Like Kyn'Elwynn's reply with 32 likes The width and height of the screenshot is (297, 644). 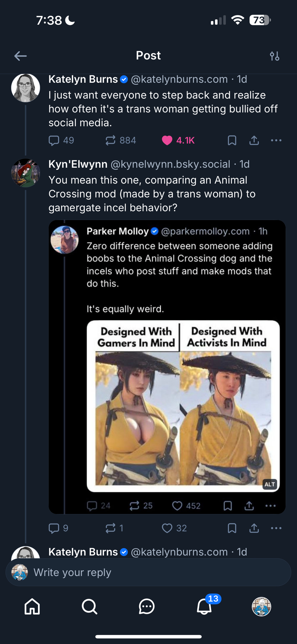click(167, 528)
